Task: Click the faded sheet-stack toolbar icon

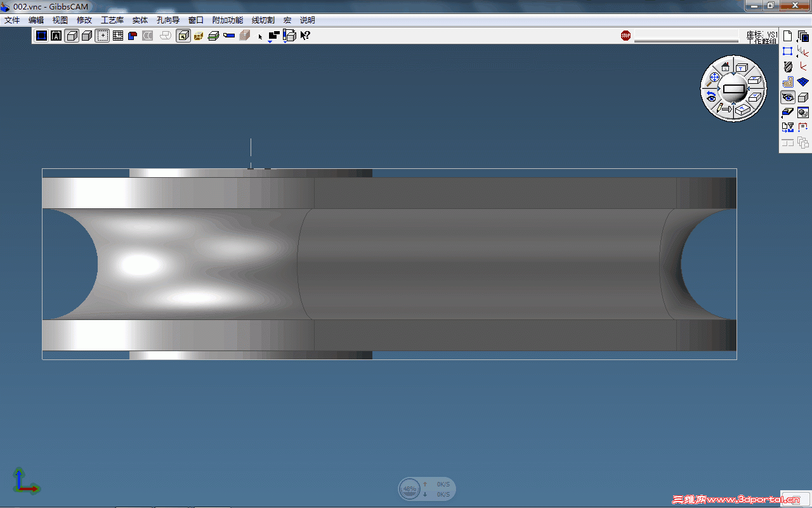Action: pyautogui.click(x=166, y=36)
